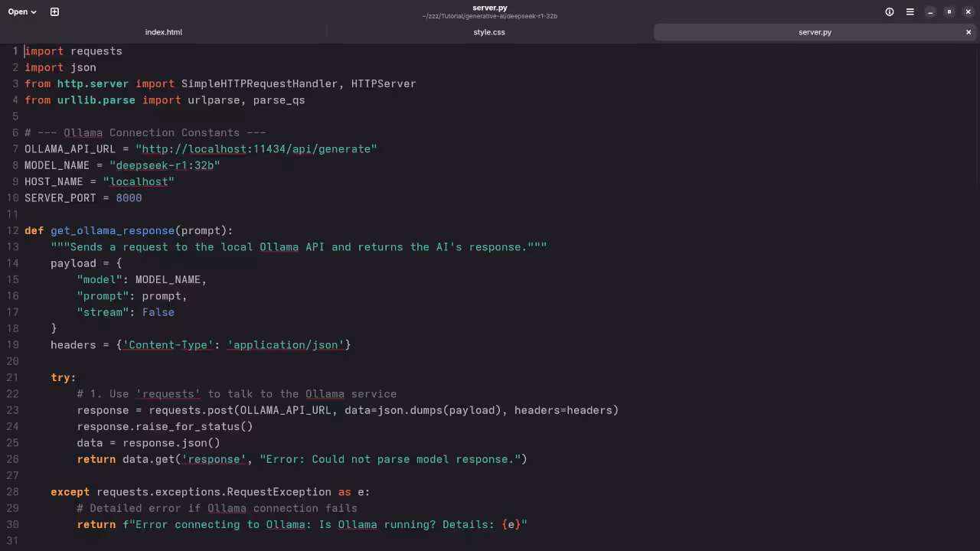Click the title showing ~/zzz/Tutorial path

489,16
